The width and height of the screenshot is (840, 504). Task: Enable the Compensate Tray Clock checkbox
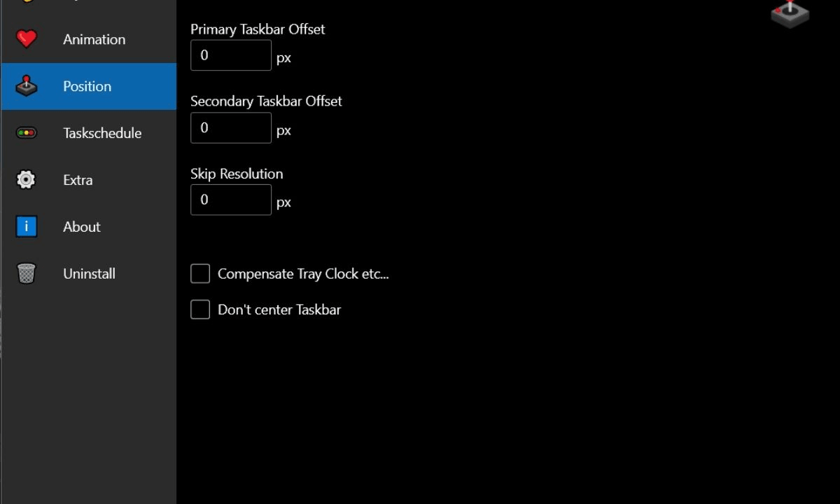pos(200,274)
